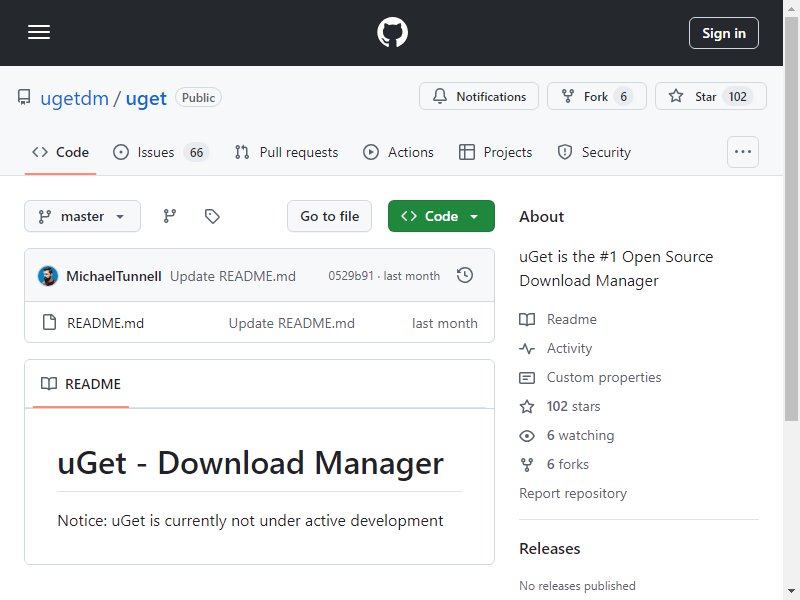Click the vertical scrollbar thumb
Image resolution: width=800 pixels, height=600 pixels.
tap(791, 219)
